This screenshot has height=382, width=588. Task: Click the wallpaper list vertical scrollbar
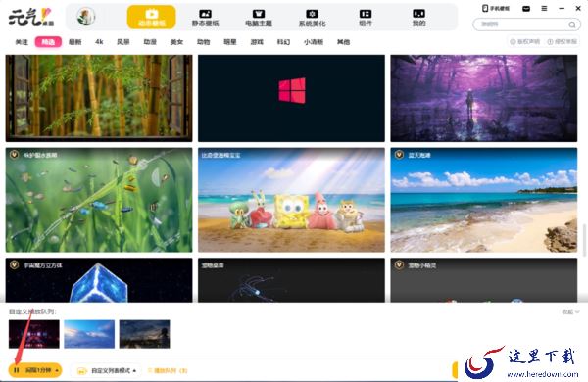point(585,240)
